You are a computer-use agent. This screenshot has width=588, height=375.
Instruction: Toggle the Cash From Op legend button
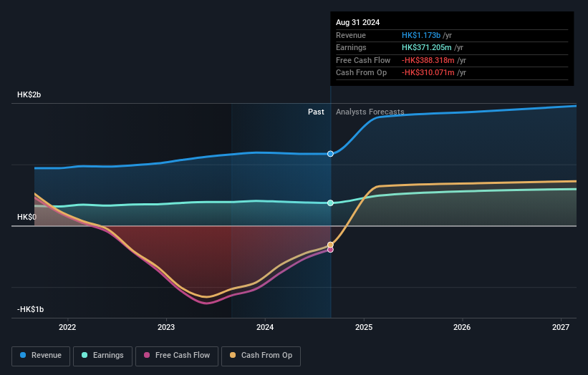click(261, 356)
